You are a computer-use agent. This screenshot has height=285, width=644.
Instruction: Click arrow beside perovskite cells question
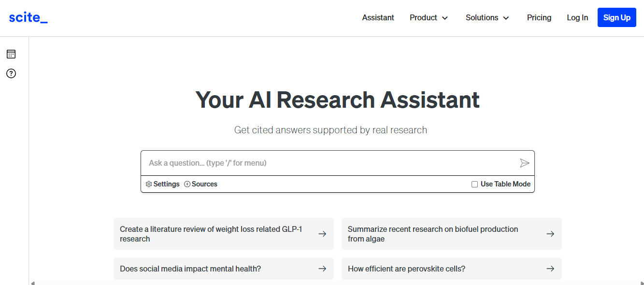(x=550, y=269)
